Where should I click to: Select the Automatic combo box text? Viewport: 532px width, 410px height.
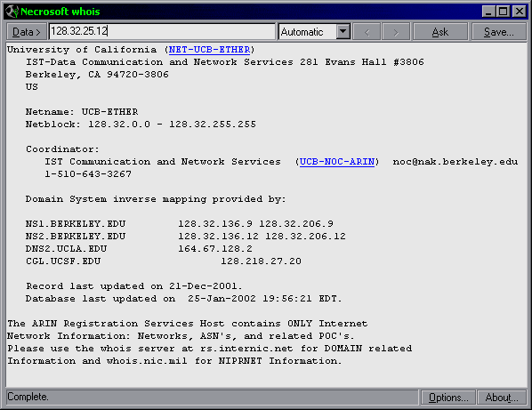click(308, 32)
